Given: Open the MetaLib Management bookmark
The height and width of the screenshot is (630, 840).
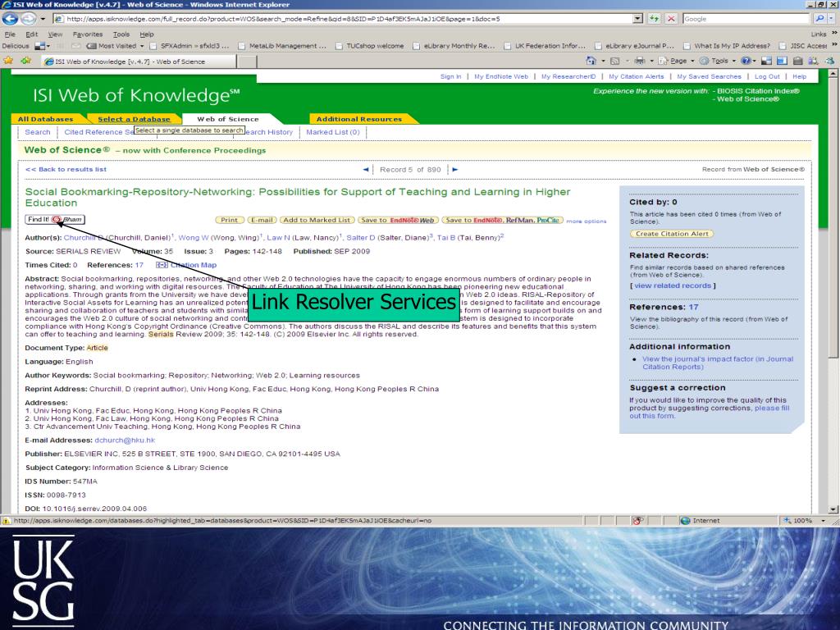Looking at the screenshot, I should (x=282, y=46).
